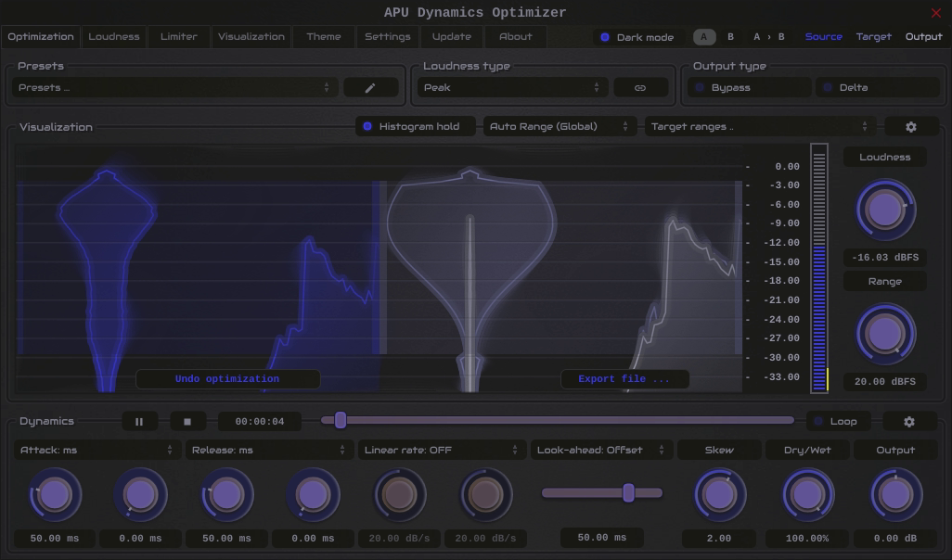This screenshot has width=952, height=560.
Task: Click the output level meter
Action: coord(819,268)
